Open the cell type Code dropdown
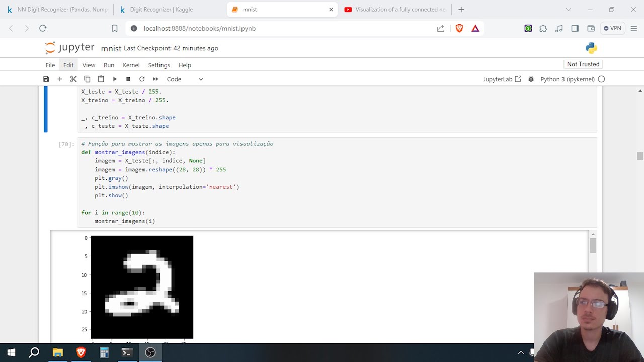 (185, 79)
